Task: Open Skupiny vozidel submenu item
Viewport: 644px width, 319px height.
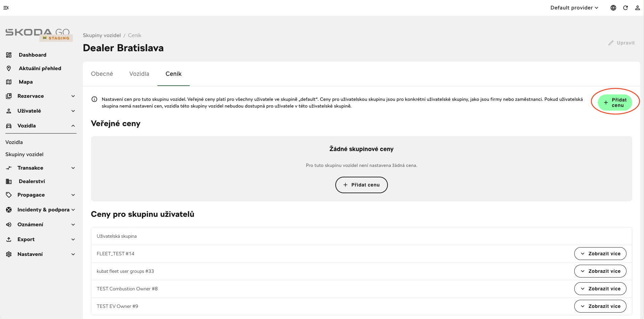Action: (x=24, y=154)
